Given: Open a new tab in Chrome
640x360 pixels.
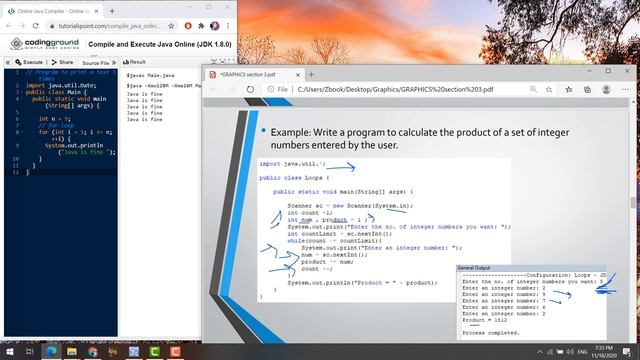Looking at the screenshot, I should click(112, 11).
